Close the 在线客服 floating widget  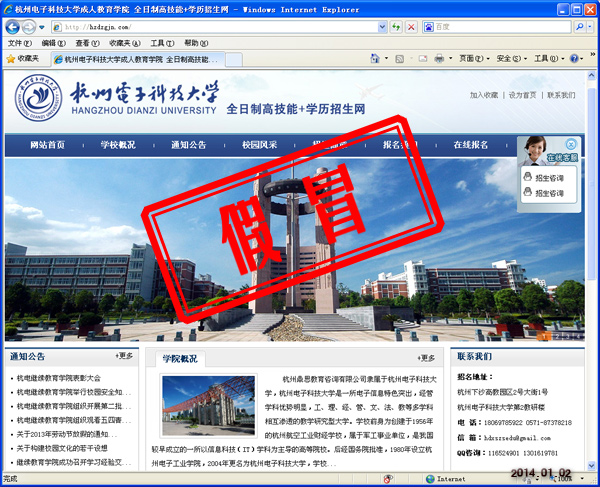click(x=571, y=144)
